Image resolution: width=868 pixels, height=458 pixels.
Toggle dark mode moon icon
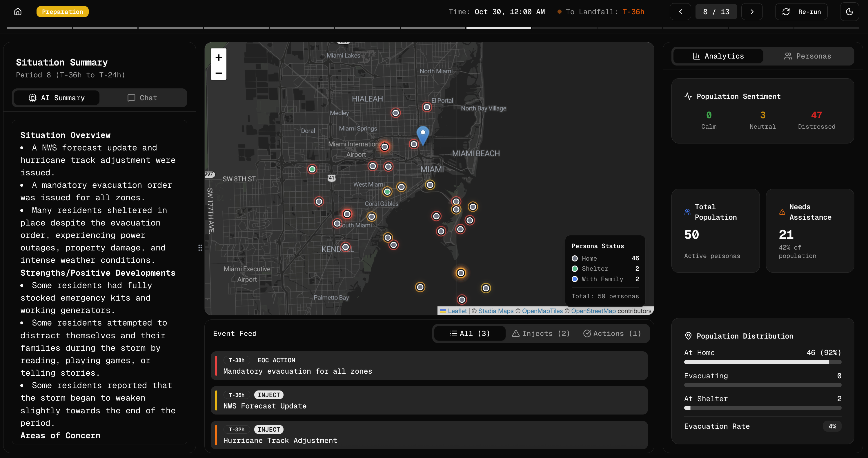(849, 12)
